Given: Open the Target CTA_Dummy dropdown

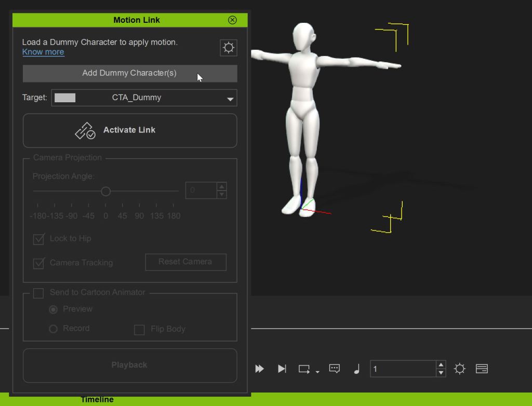Looking at the screenshot, I should pos(230,98).
